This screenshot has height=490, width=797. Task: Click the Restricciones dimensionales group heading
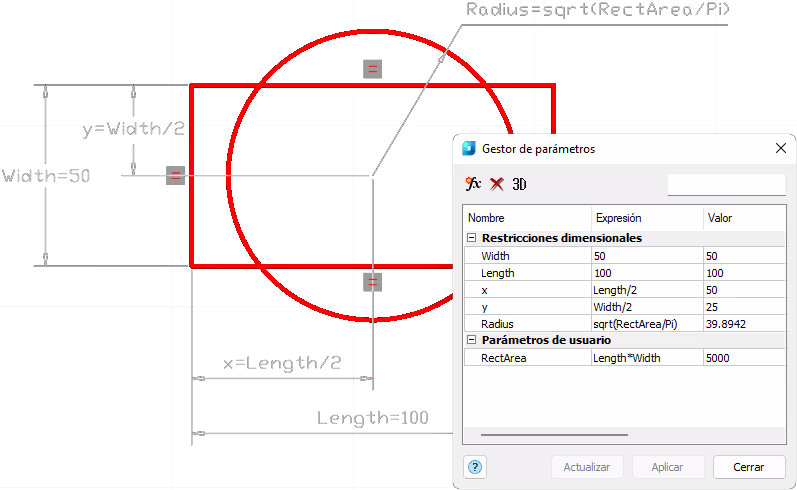[562, 238]
